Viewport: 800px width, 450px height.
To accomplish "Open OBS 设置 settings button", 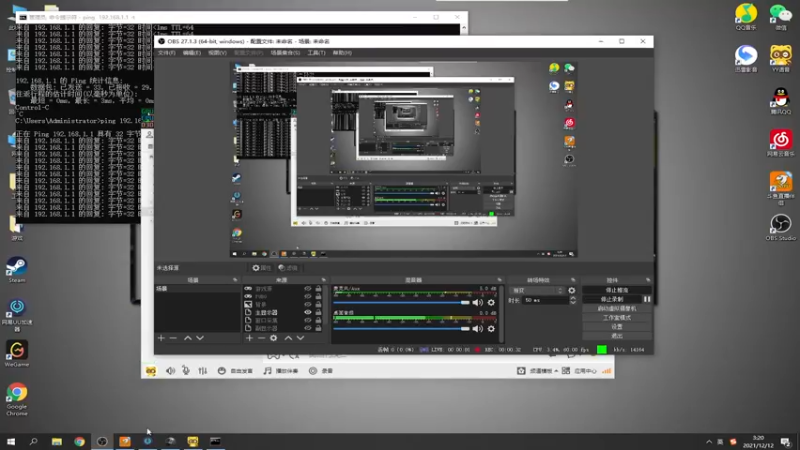I will pyautogui.click(x=617, y=327).
